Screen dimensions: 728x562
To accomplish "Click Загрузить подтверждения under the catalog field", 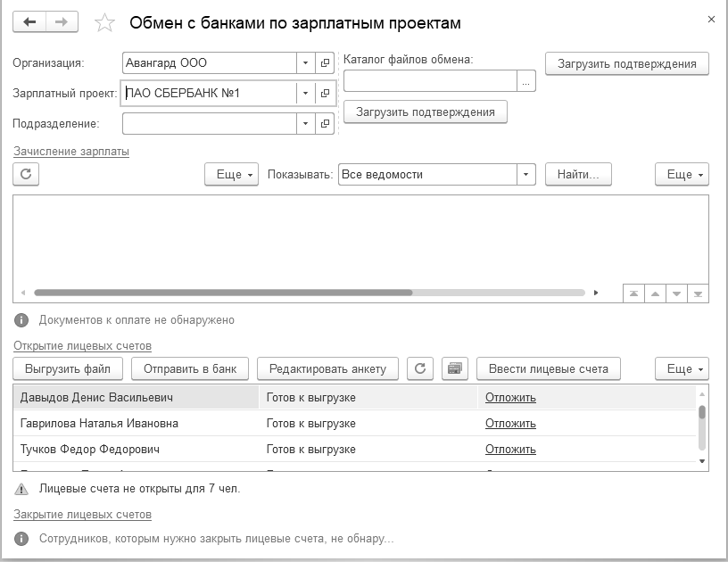I will coord(426,112).
